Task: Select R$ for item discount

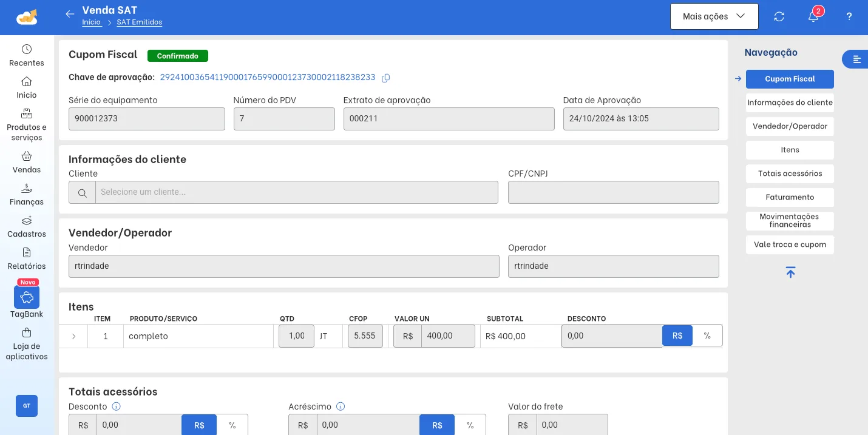Action: click(677, 336)
